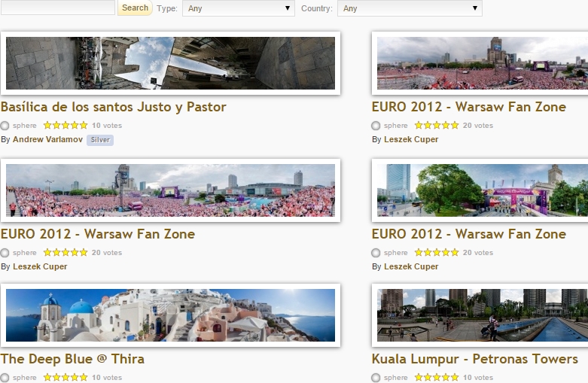588x383 pixels.
Task: Open the Basílica de los santos Justo y Pastor title link
Action: tap(113, 107)
